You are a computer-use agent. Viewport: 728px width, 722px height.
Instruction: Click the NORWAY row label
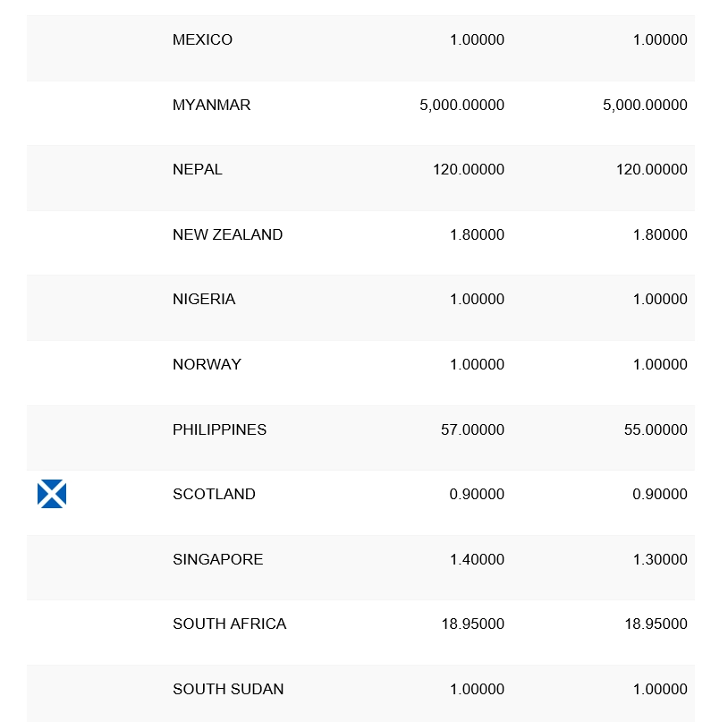(207, 365)
